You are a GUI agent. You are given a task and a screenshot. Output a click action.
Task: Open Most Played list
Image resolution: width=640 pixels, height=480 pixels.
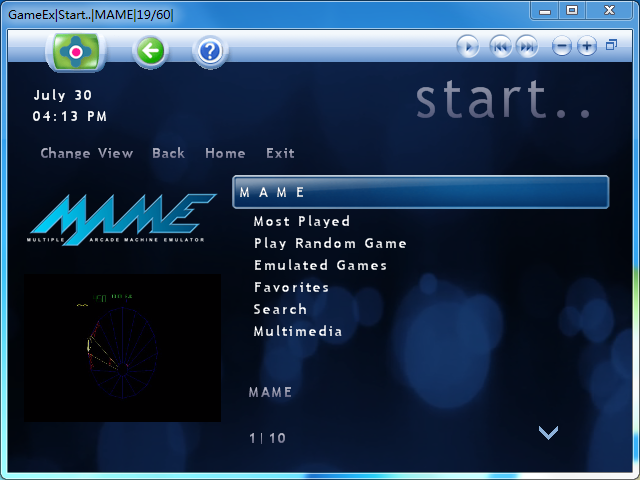(302, 221)
